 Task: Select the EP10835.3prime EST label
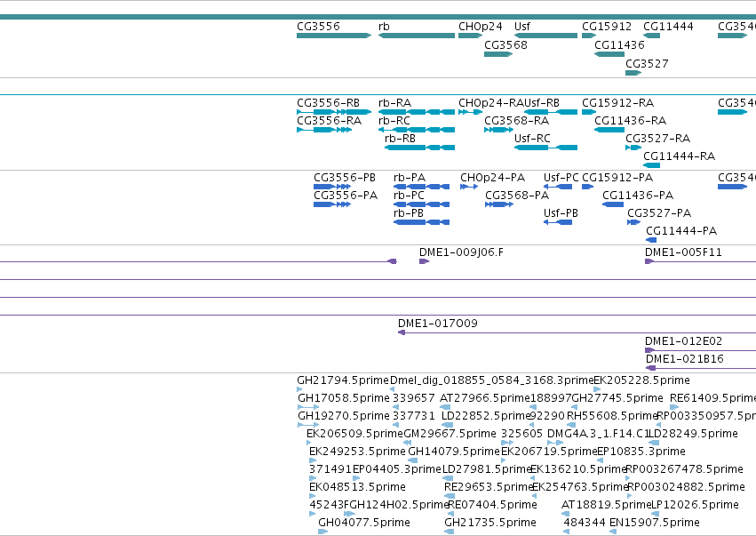[641, 452]
